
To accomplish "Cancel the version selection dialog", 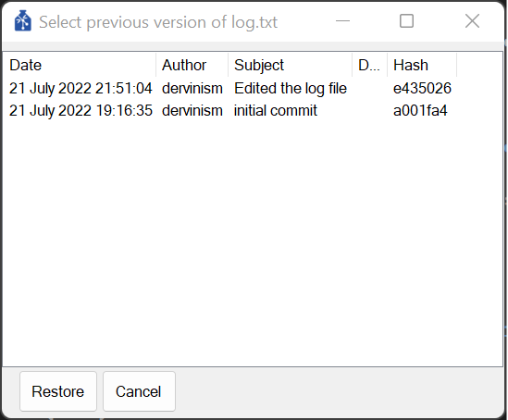I will point(139,391).
